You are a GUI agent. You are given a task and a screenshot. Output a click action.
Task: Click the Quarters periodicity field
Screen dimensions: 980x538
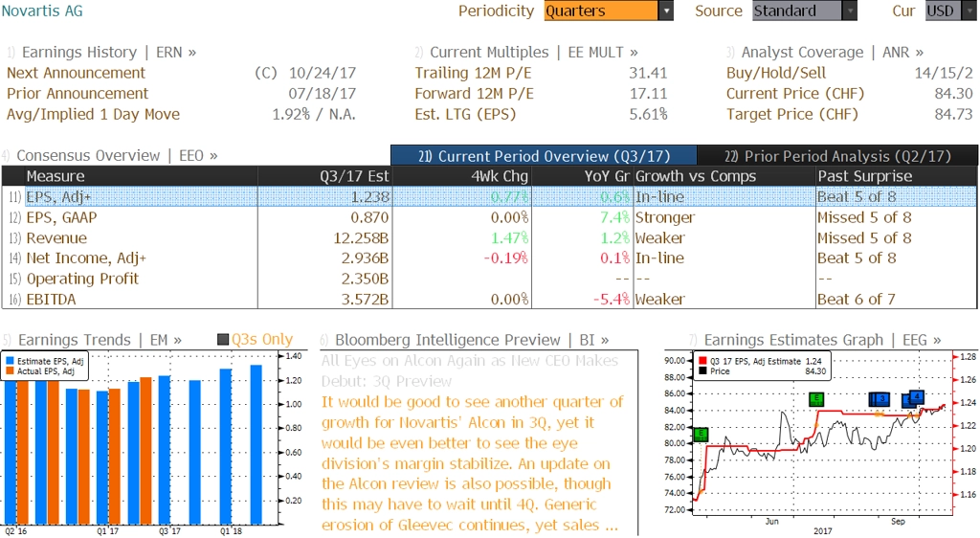click(601, 11)
